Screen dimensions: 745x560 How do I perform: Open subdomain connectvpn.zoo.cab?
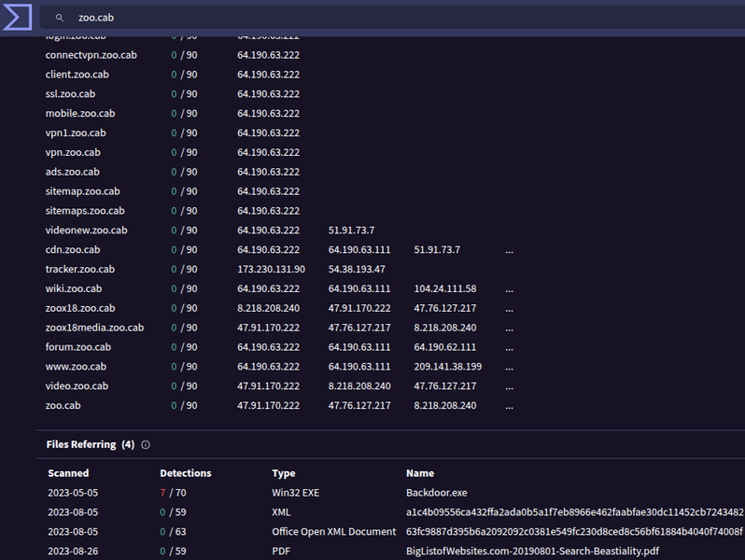tap(91, 55)
